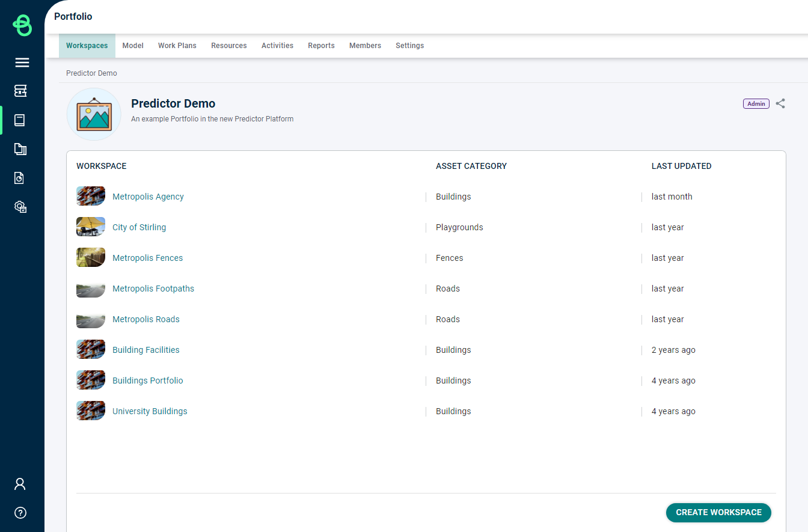Click the Metropolis Fences thumbnail image
This screenshot has width=808, height=532.
[91, 257]
